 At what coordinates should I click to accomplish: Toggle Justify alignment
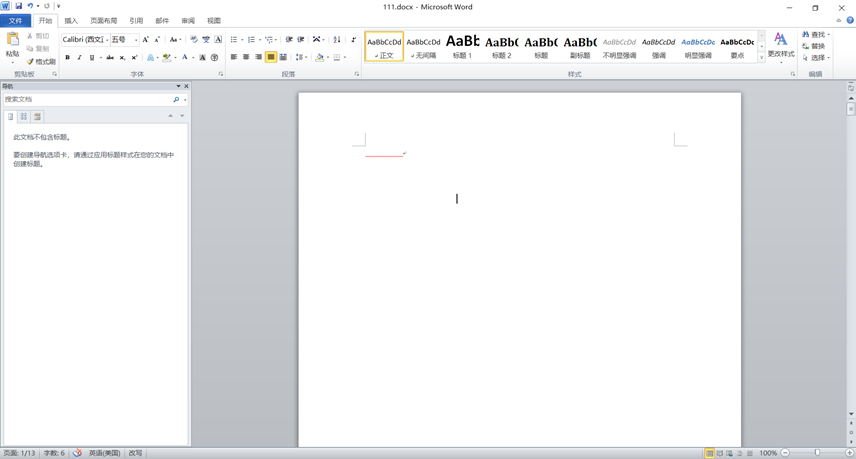(271, 57)
